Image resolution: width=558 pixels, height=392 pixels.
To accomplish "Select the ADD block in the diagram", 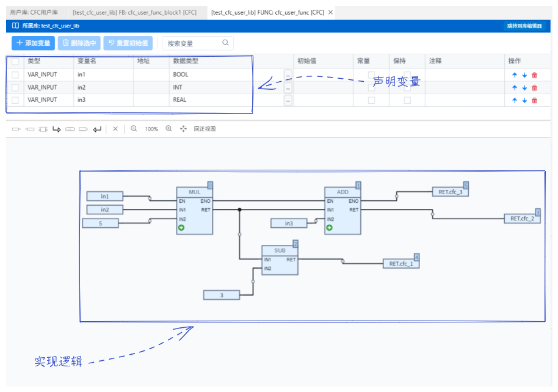I will [342, 211].
